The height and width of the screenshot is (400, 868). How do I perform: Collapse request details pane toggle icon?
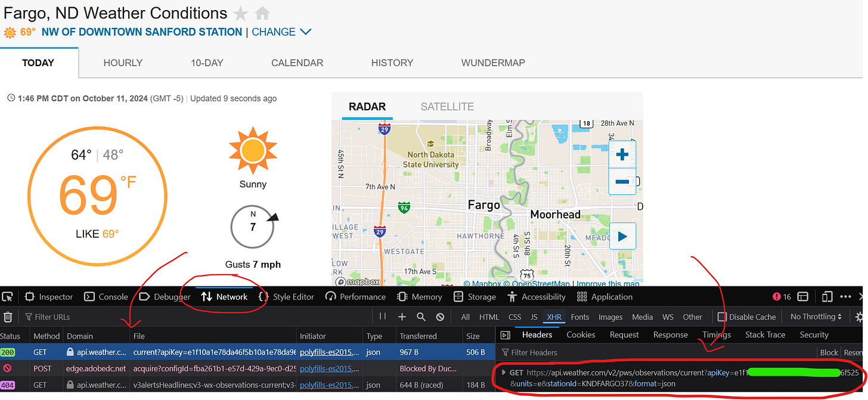pos(506,335)
